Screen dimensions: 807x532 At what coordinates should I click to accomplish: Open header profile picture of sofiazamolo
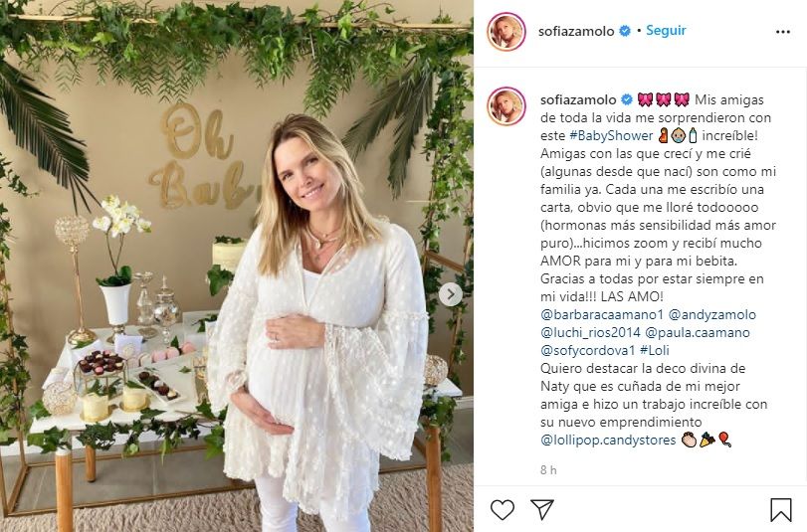pos(506,32)
